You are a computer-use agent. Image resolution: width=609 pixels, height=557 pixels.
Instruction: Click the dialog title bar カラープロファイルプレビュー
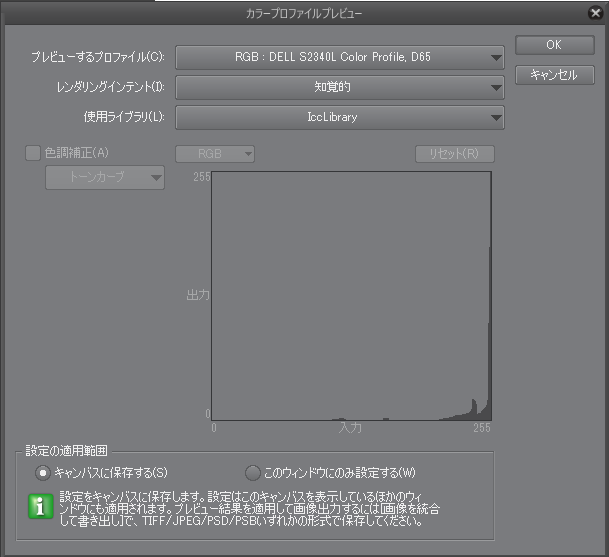304,14
